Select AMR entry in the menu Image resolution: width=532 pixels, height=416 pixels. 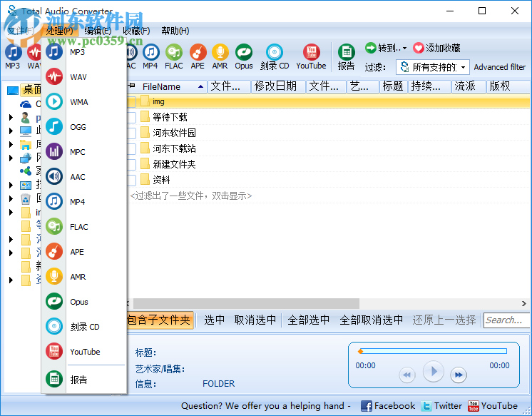(84, 277)
